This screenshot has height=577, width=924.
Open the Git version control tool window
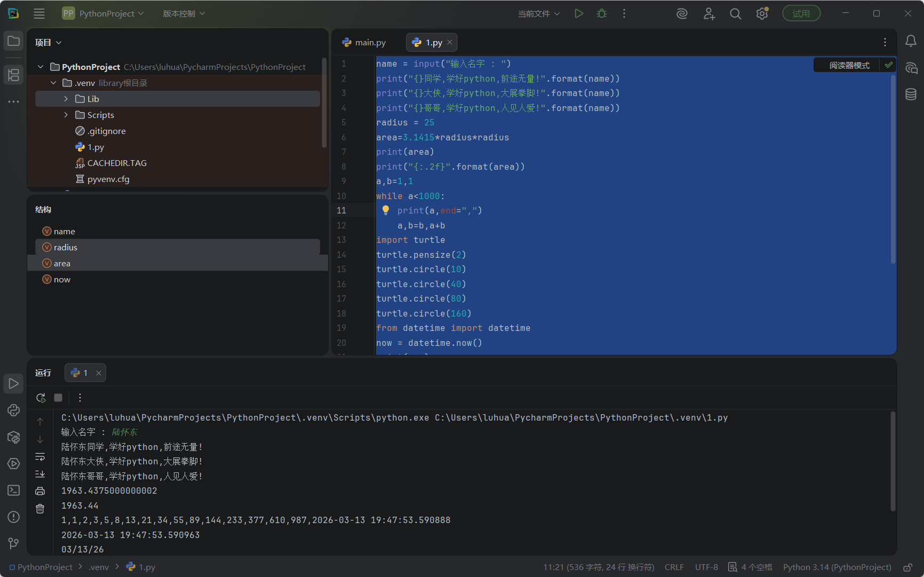pos(13,543)
